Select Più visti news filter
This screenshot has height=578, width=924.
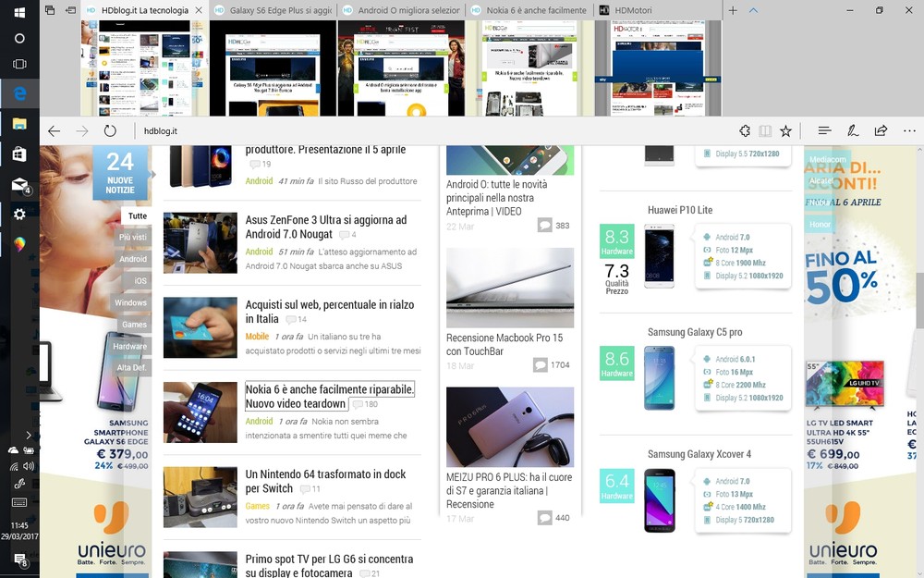[132, 237]
